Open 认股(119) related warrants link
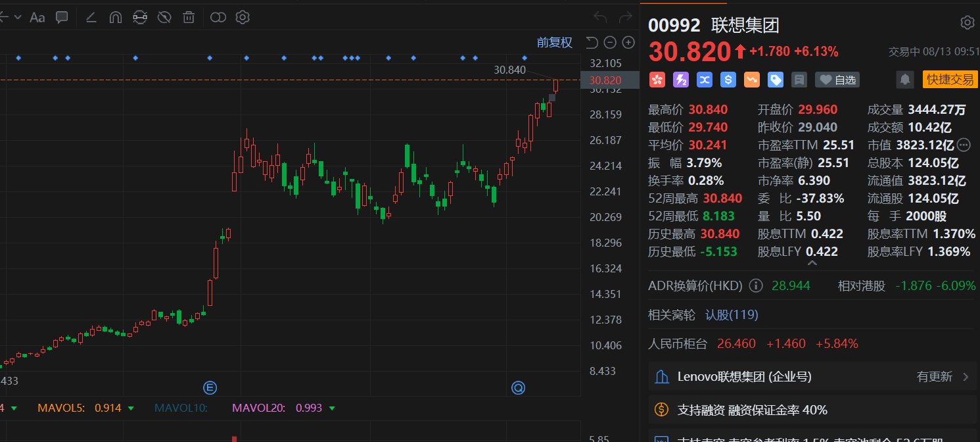The image size is (980, 442). tap(732, 315)
